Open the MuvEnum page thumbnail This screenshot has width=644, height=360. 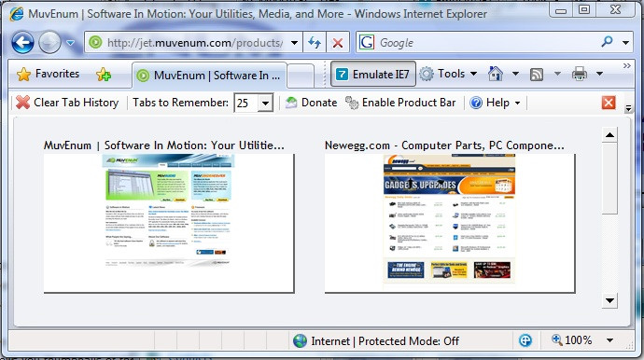click(x=169, y=223)
